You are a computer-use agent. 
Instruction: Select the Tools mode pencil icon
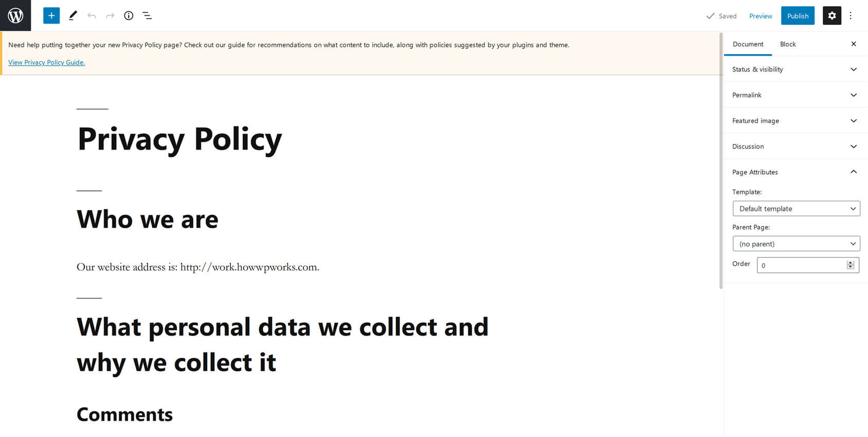pos(73,15)
